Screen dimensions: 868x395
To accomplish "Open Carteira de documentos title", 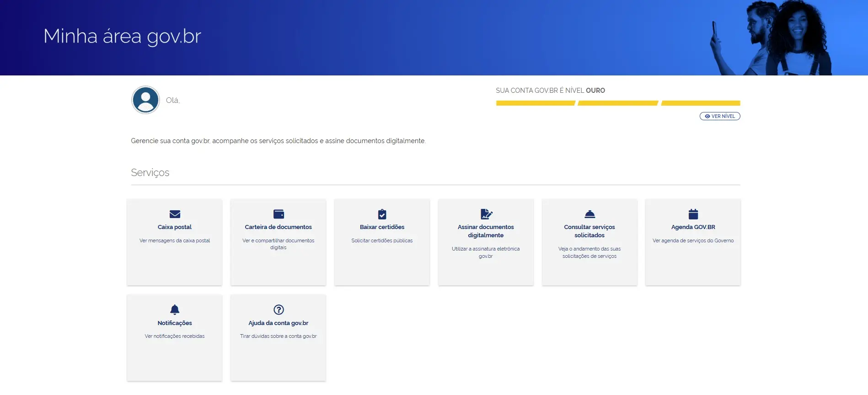I will pos(278,227).
